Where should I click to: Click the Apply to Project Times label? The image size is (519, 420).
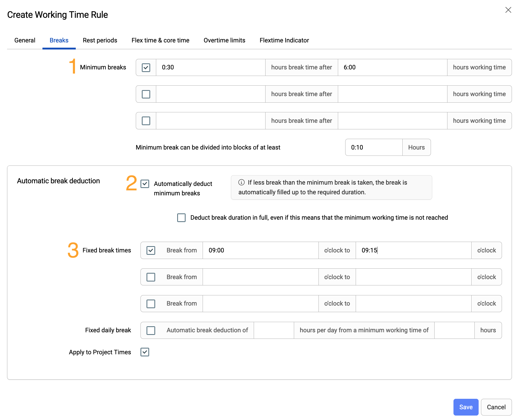click(x=100, y=352)
